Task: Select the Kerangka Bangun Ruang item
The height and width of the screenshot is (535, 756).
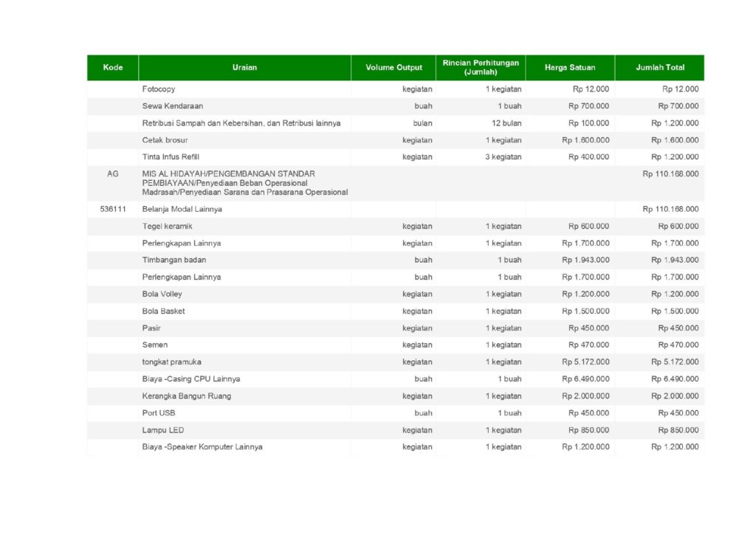Action: tap(187, 396)
